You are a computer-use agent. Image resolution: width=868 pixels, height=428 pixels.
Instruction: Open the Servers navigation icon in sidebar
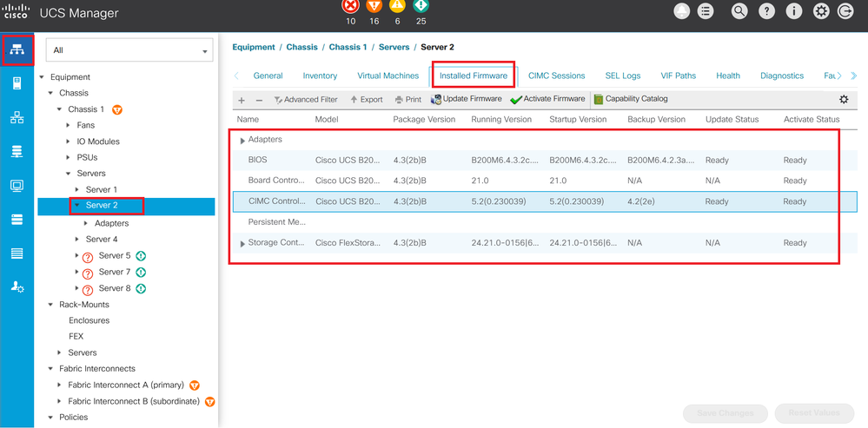pyautogui.click(x=17, y=83)
